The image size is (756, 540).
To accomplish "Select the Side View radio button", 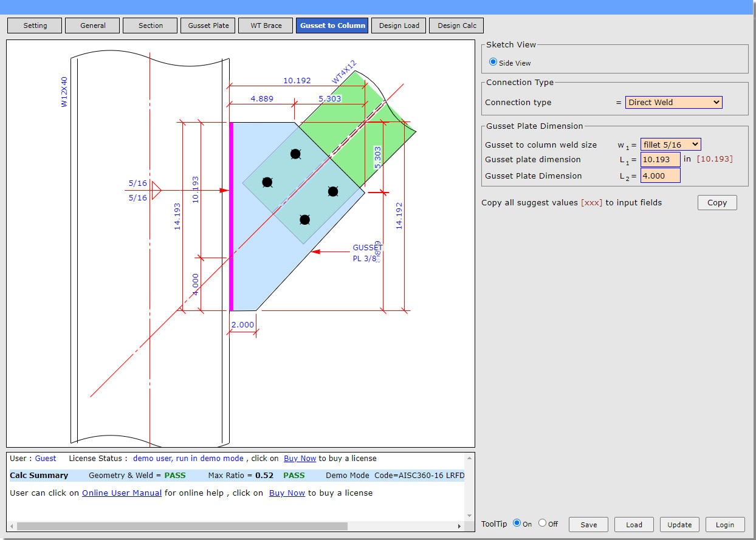I will pos(493,62).
